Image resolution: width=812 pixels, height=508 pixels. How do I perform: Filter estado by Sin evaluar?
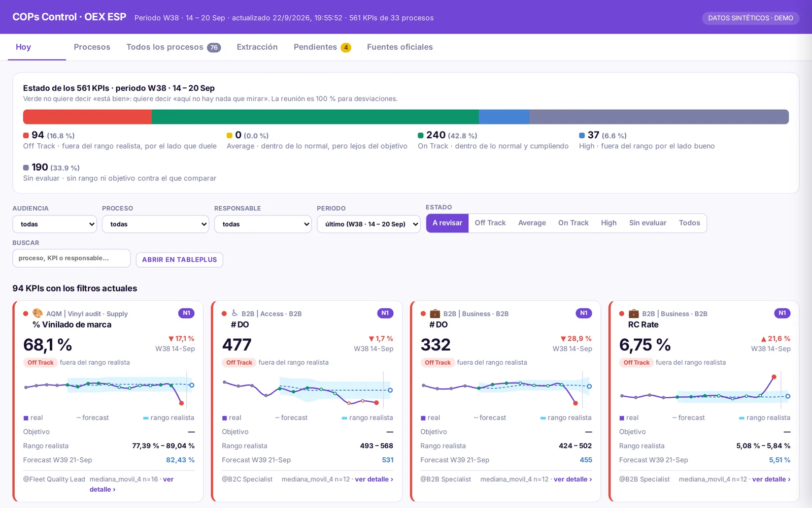pyautogui.click(x=648, y=223)
